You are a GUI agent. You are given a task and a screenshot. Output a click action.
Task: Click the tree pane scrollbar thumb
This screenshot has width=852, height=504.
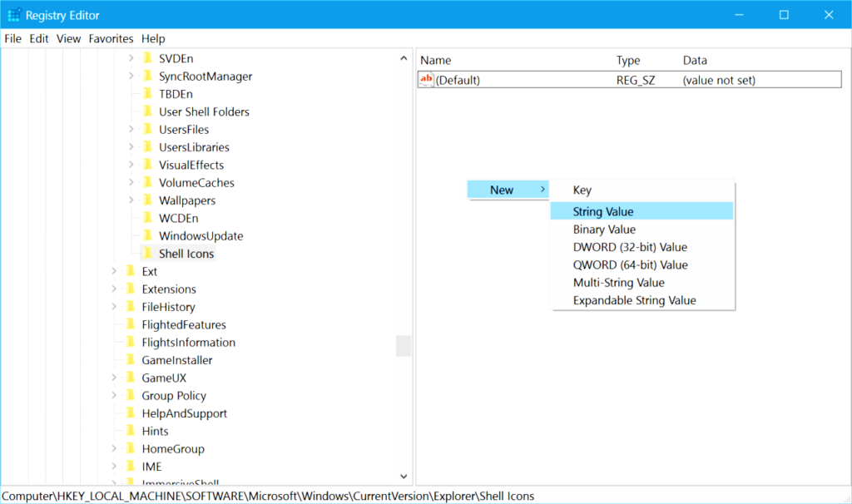click(404, 346)
